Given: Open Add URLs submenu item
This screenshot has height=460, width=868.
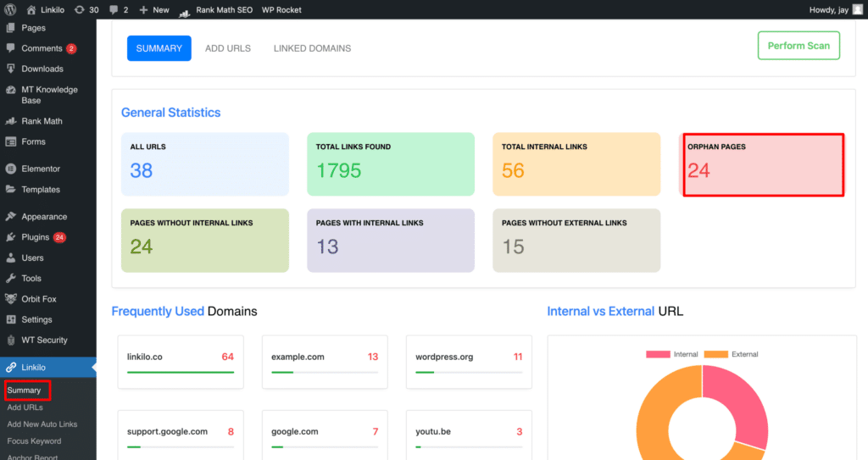Looking at the screenshot, I should [x=25, y=407].
